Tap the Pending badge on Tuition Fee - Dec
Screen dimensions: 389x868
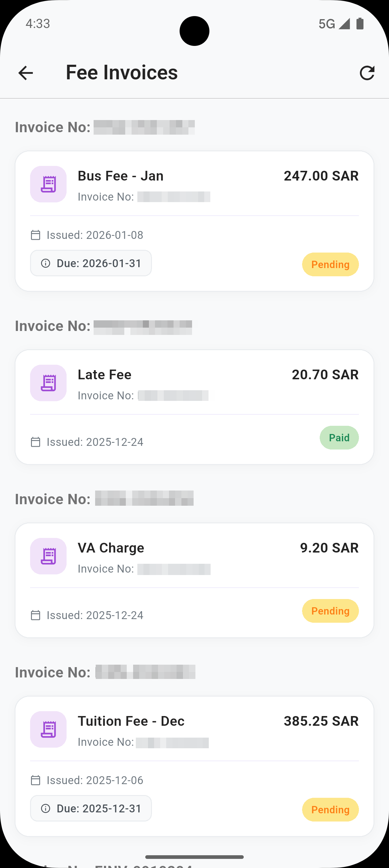330,810
